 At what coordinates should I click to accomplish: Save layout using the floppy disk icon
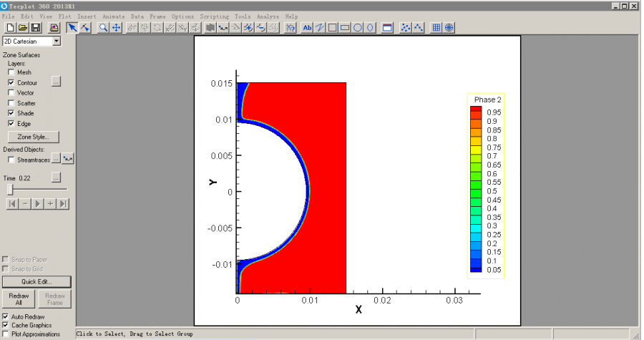35,28
